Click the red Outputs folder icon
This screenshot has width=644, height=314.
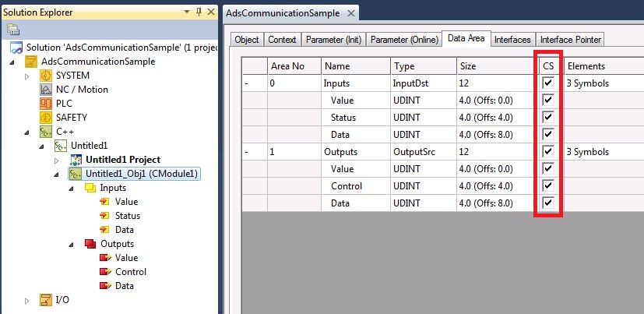click(90, 244)
